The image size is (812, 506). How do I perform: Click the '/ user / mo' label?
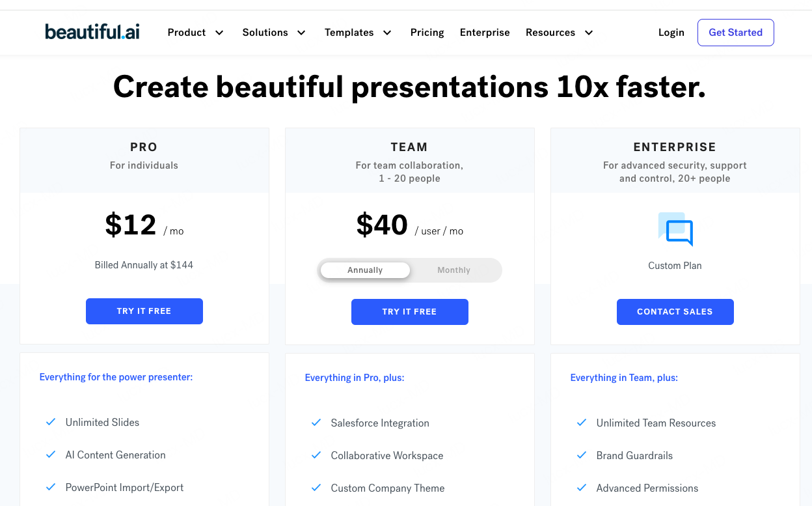[439, 231]
